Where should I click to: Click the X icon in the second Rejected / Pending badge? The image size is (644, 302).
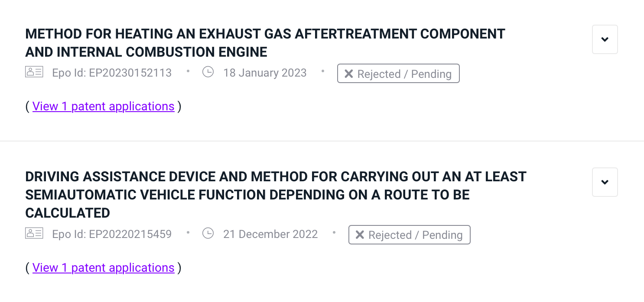pos(360,235)
